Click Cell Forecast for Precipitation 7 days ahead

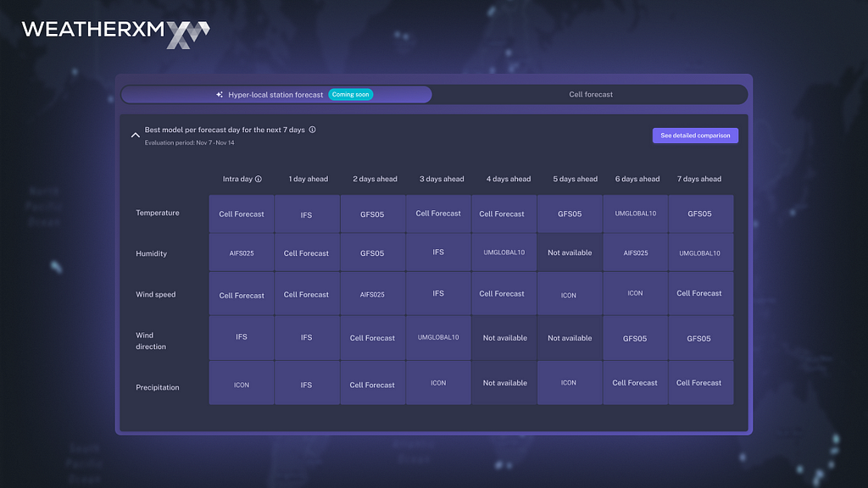[x=701, y=383]
